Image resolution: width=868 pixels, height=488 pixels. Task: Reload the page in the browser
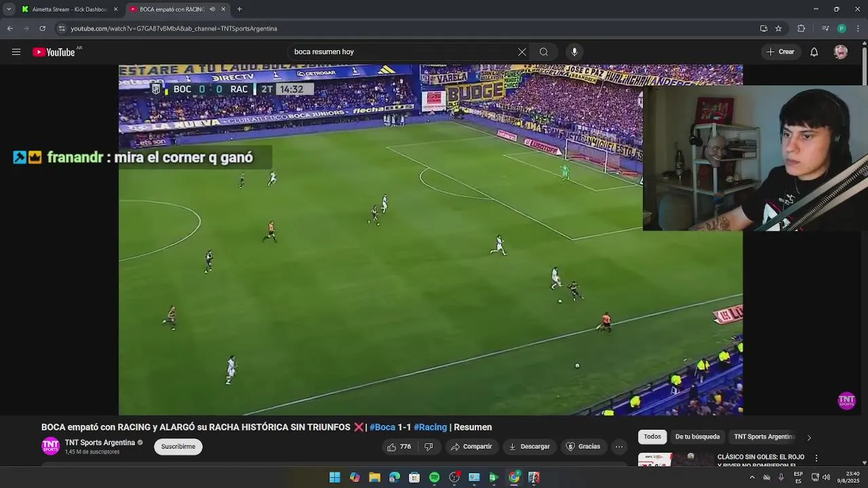42,28
